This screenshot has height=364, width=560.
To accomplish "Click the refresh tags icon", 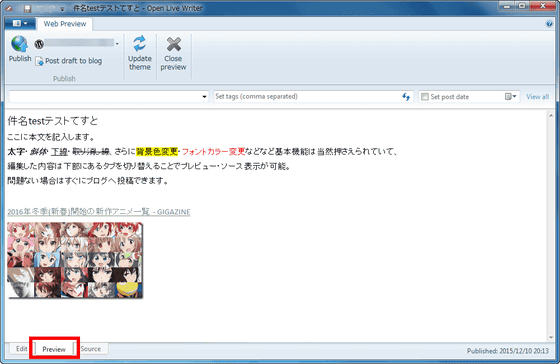I will tap(406, 97).
